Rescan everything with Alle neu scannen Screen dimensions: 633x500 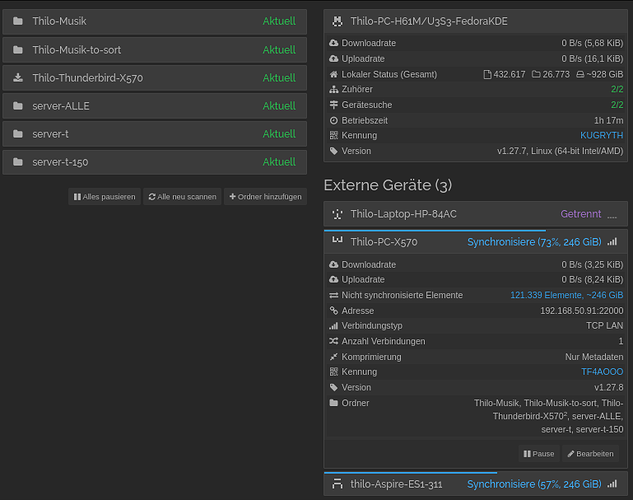[x=182, y=197]
